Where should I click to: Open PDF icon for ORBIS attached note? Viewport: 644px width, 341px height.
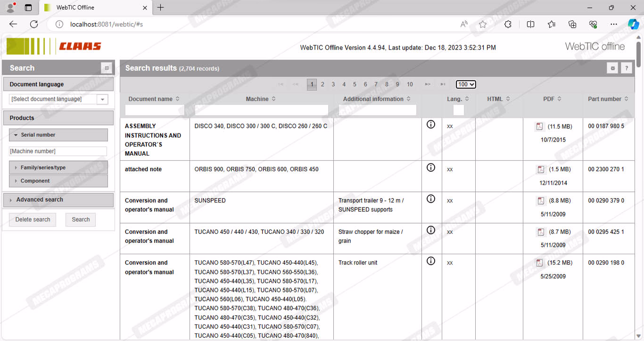coord(540,169)
